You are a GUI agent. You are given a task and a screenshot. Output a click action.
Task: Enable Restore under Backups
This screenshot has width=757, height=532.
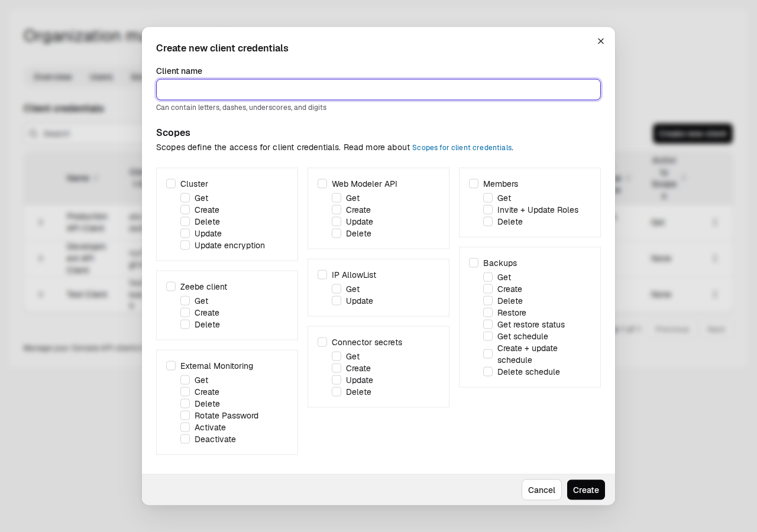[x=488, y=313]
